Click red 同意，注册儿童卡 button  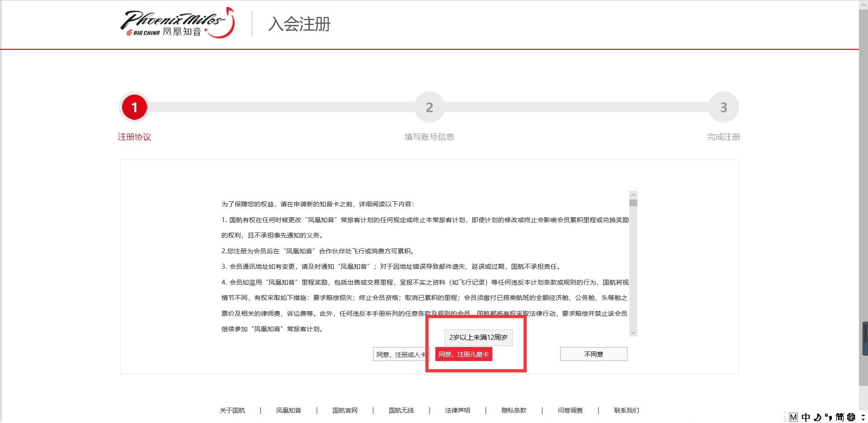point(464,354)
